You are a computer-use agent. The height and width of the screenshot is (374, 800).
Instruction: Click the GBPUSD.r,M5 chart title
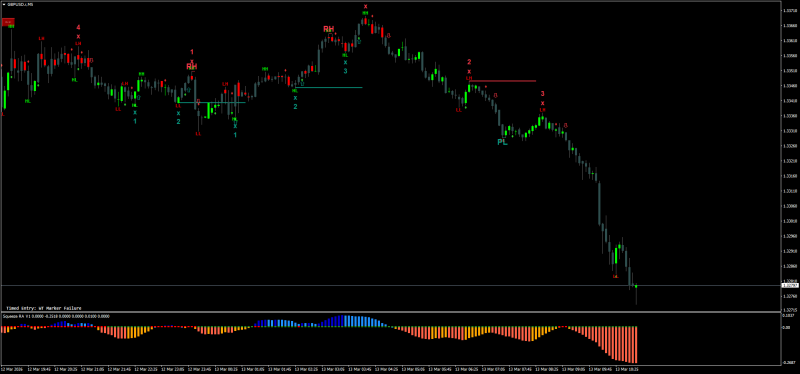point(21,4)
